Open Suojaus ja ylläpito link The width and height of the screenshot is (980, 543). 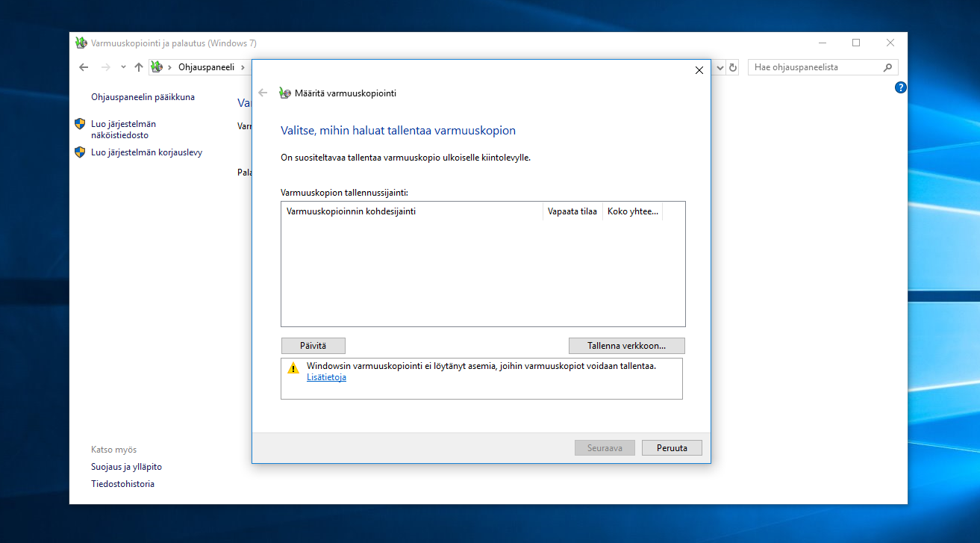[x=126, y=467]
